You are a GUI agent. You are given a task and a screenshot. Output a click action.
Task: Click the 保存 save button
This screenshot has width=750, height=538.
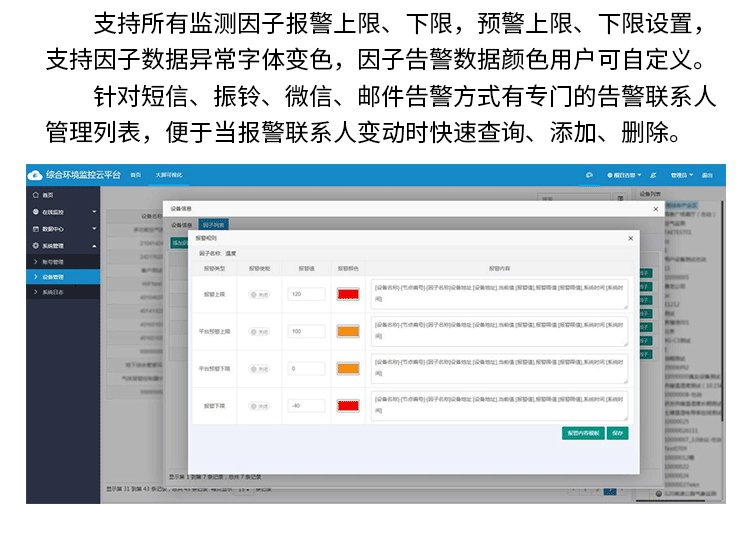(617, 434)
